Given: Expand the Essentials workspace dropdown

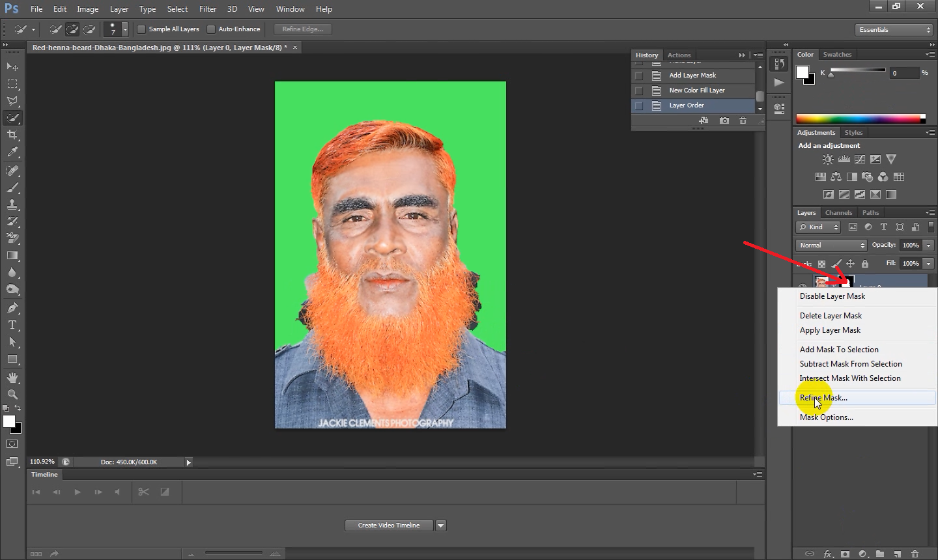Looking at the screenshot, I should pos(894,30).
